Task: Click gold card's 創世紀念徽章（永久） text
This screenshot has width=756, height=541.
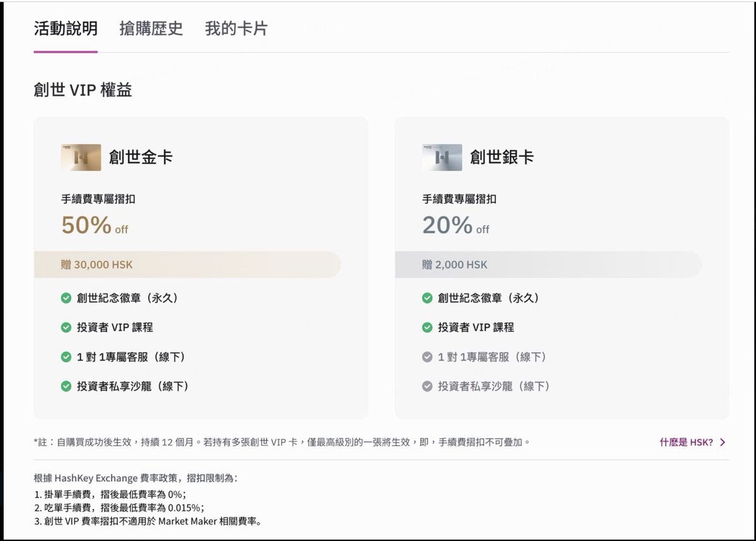Action: coord(129,298)
